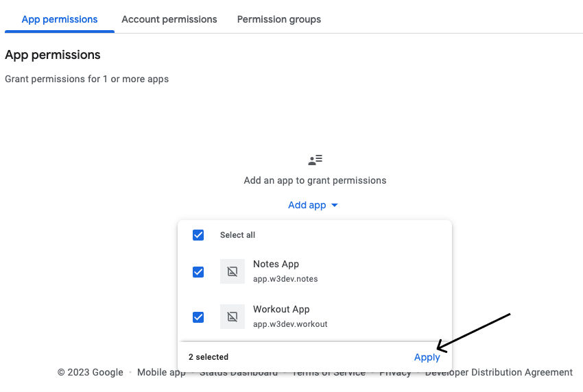Open the Account permissions tab
Screen dimensions: 583x392
click(x=169, y=19)
